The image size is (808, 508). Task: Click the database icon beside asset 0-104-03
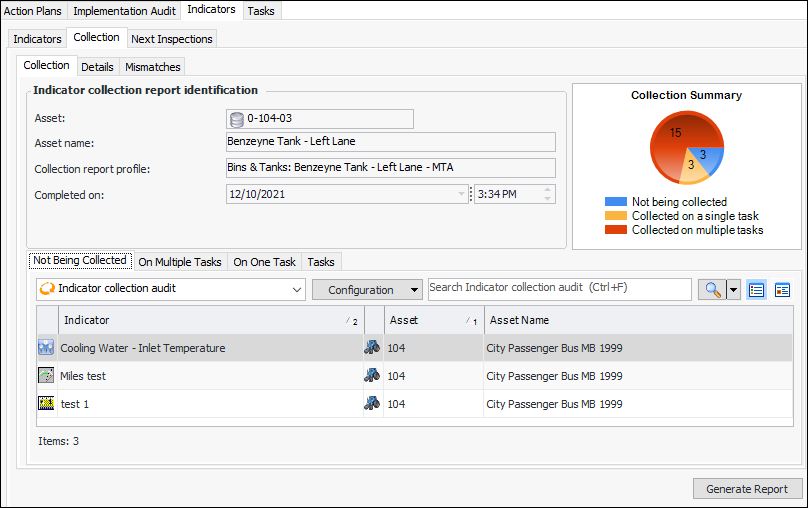coord(237,119)
